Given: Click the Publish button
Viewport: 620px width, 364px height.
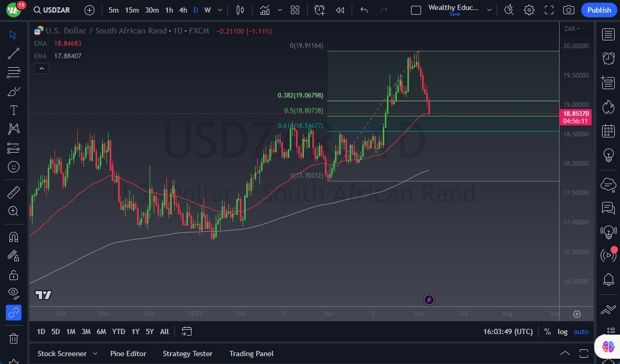Looking at the screenshot, I should (598, 10).
